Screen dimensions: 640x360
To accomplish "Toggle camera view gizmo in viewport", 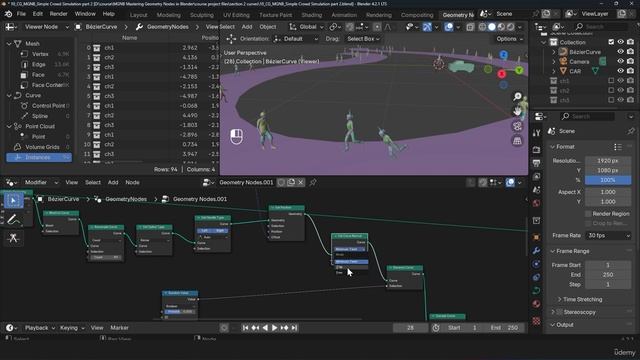I will click(517, 126).
